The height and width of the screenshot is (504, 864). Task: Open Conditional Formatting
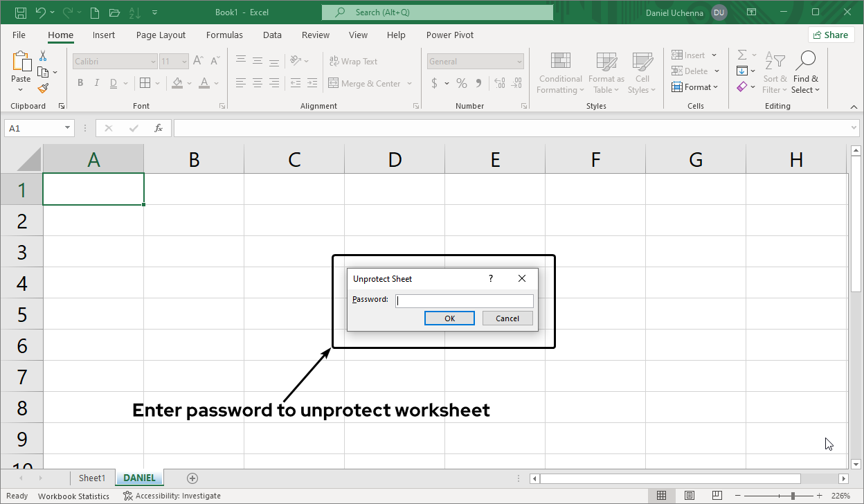(x=560, y=72)
